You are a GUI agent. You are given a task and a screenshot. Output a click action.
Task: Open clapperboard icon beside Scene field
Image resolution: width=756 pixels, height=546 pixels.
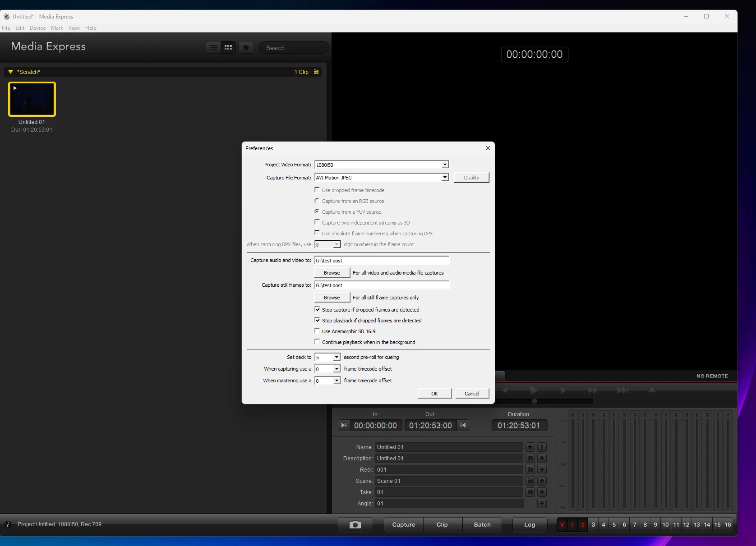pyautogui.click(x=530, y=481)
